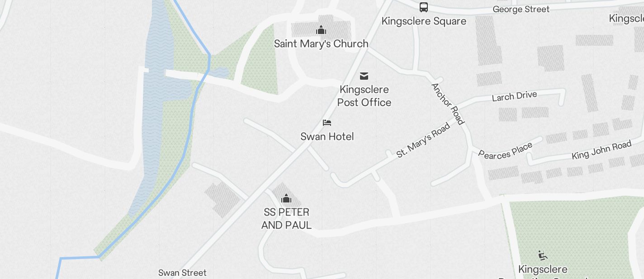Select the St. Mary's Road label
Screen dimensions: 644x279
423,140
